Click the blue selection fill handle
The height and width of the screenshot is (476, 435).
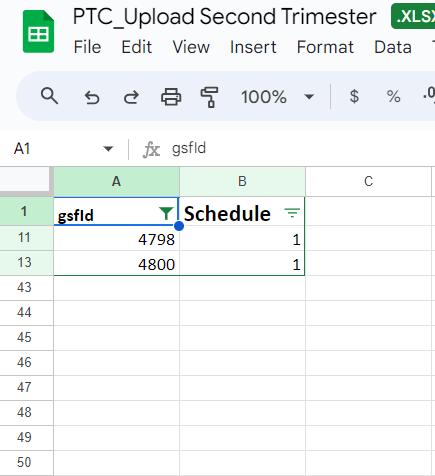pos(179,226)
